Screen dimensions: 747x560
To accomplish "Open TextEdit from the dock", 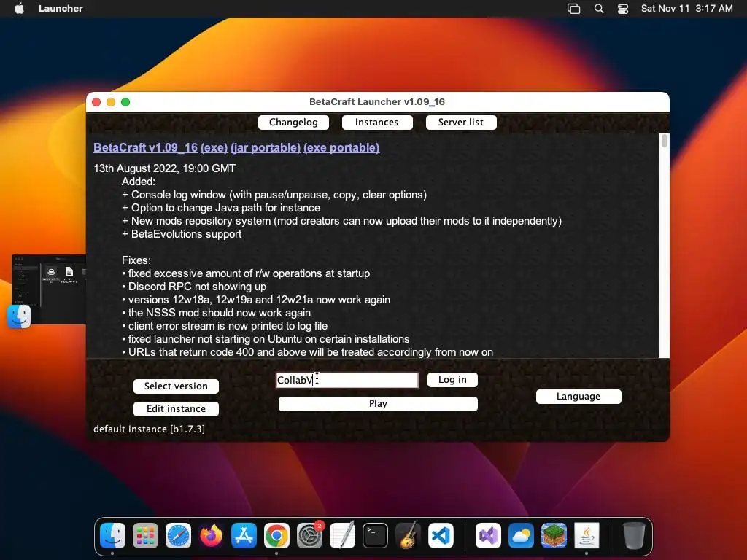I will (343, 536).
